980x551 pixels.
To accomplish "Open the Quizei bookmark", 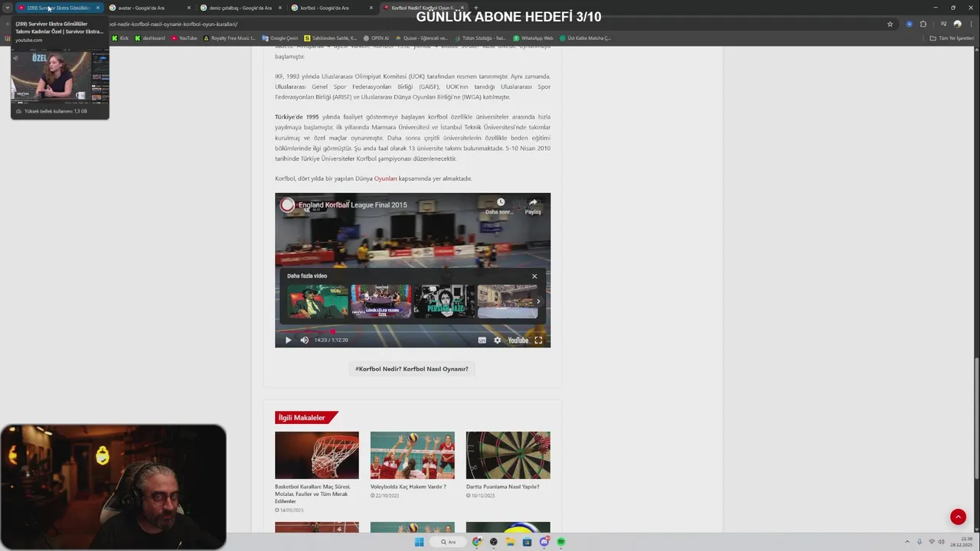I will click(422, 38).
